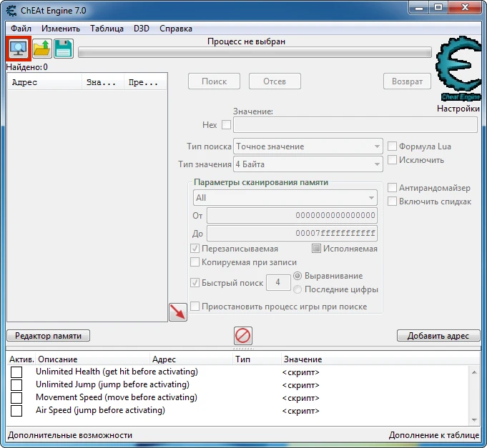Click the От start address field
The image size is (487, 448).
[292, 215]
